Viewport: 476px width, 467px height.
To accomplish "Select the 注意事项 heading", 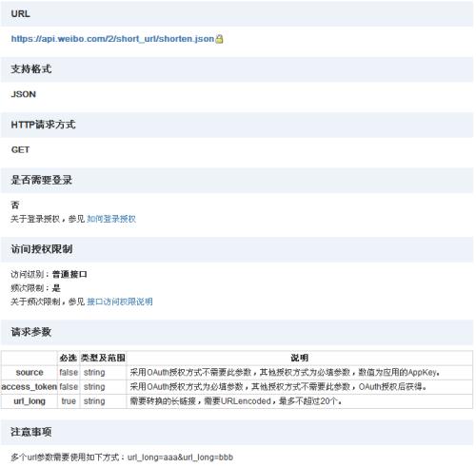I will [31, 432].
